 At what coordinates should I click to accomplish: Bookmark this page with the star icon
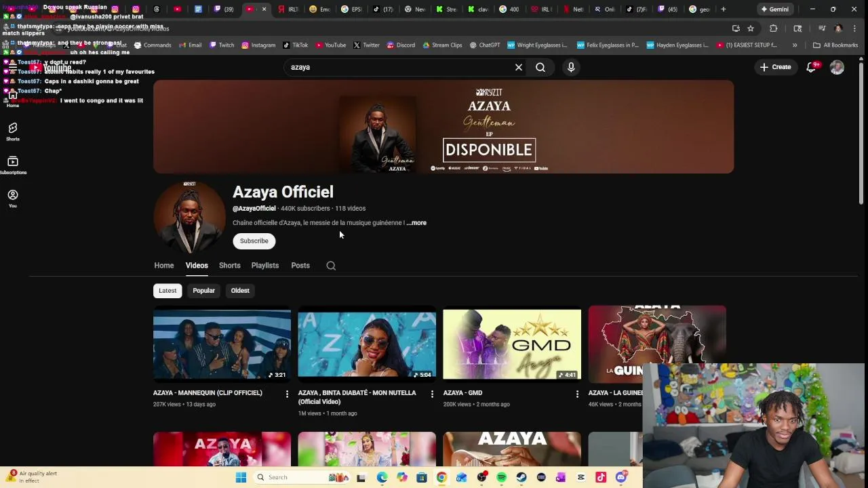751,28
